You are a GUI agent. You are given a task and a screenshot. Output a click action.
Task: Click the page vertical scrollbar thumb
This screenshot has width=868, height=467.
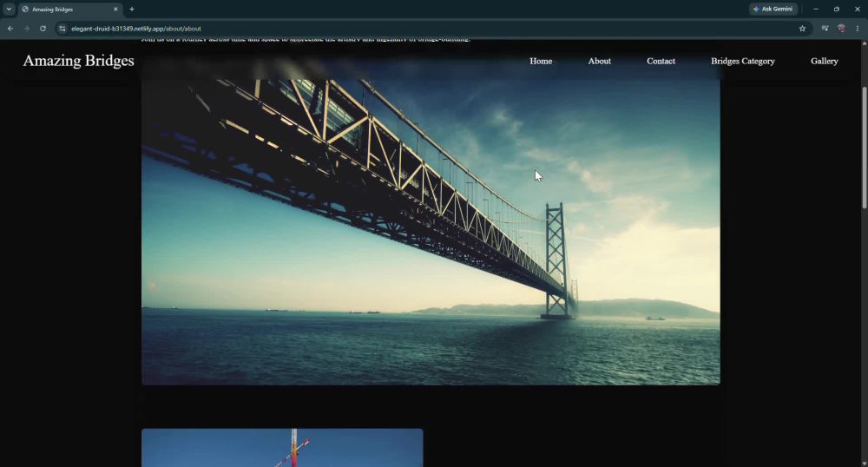pos(865,148)
